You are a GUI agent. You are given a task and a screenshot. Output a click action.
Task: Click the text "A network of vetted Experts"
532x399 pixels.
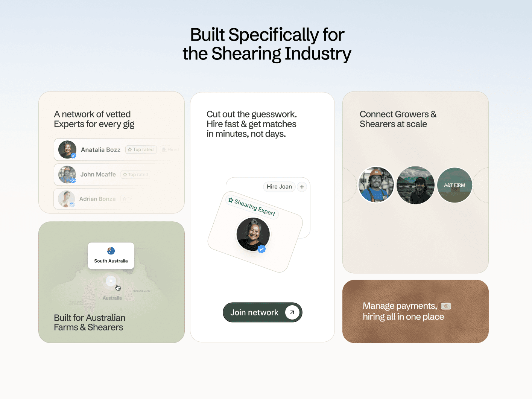point(94,119)
